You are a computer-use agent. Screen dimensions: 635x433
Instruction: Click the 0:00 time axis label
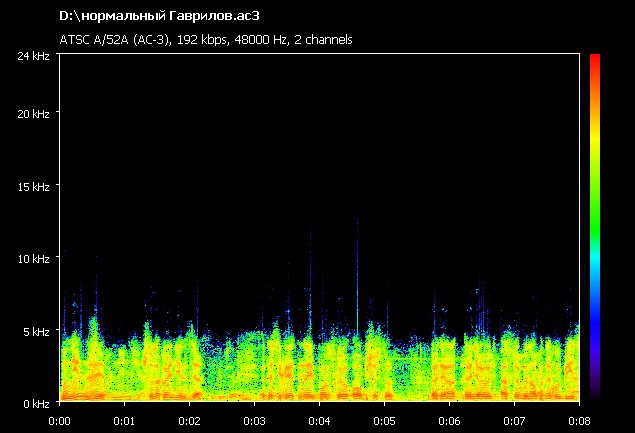tap(60, 421)
